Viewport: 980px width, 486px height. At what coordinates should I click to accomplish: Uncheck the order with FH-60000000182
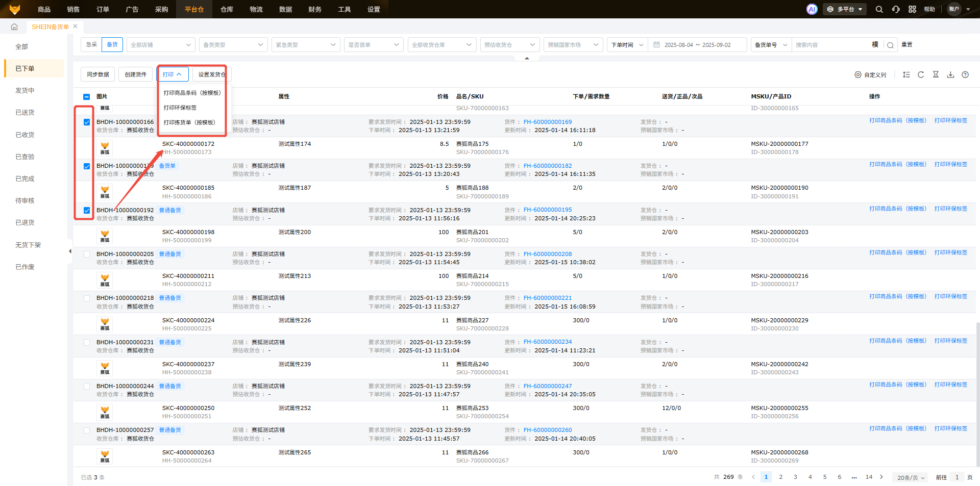(87, 166)
